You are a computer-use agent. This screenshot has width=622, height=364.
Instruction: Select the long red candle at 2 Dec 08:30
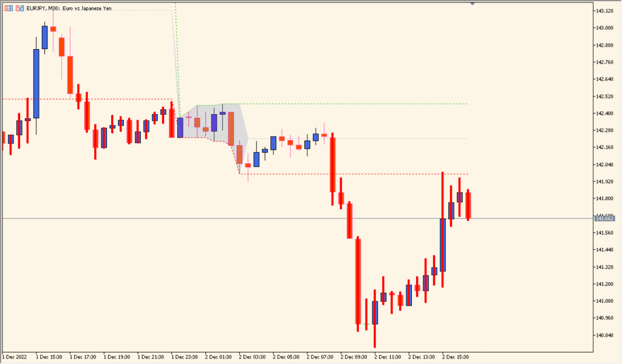click(333, 164)
